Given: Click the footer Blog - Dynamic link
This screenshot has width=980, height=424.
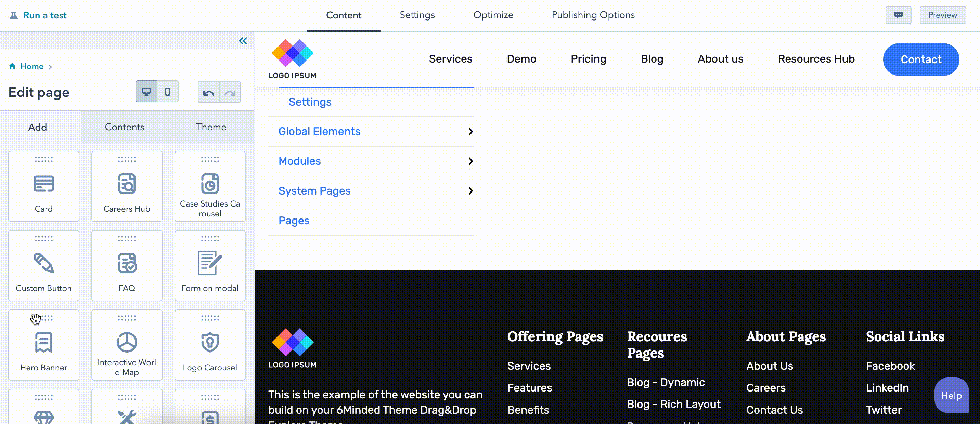Looking at the screenshot, I should click(666, 383).
